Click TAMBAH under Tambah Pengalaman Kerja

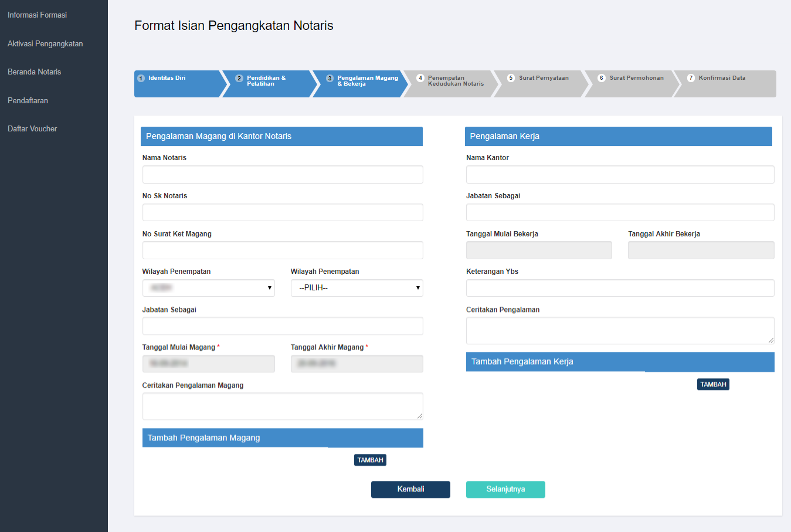click(x=713, y=385)
